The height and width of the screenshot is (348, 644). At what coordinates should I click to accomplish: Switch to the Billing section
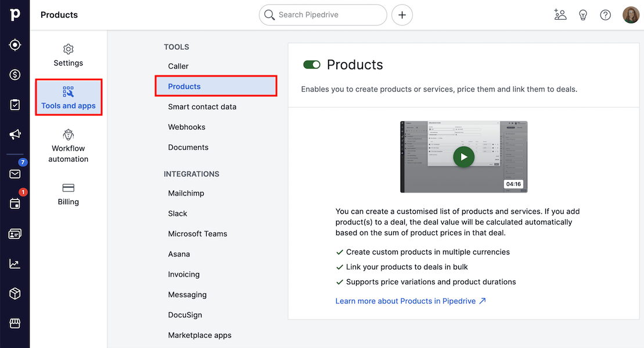tap(68, 195)
